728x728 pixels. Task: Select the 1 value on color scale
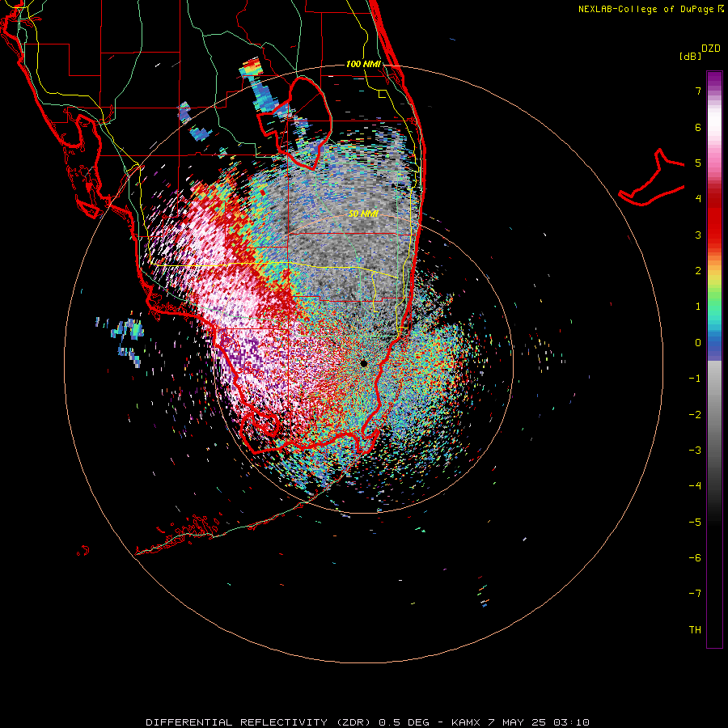point(698,307)
